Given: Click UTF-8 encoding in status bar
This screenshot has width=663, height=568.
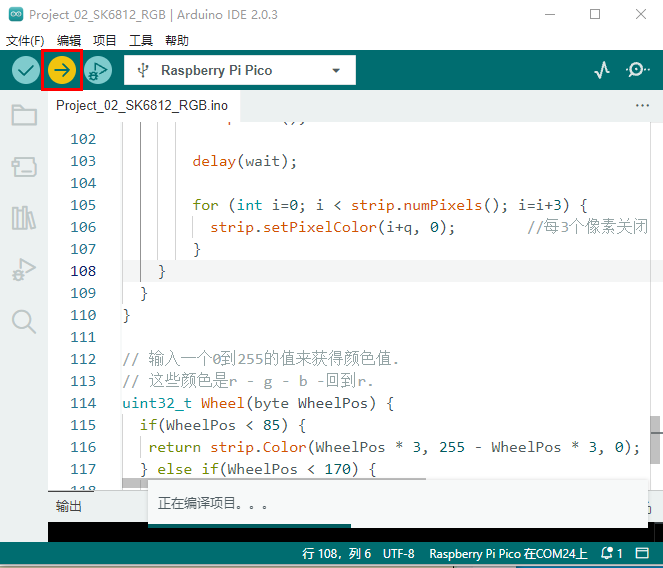Looking at the screenshot, I should coord(398,553).
